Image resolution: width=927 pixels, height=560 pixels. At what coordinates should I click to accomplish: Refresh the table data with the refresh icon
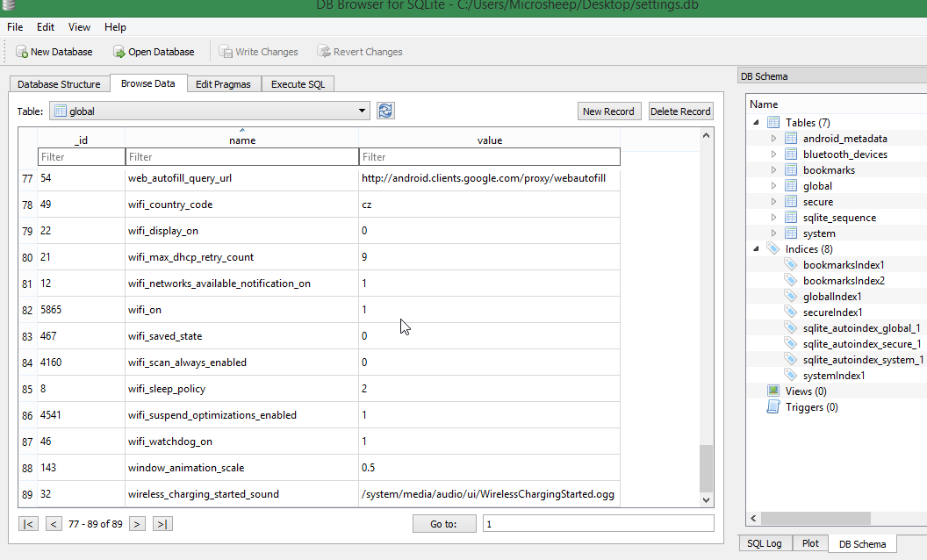pyautogui.click(x=385, y=111)
